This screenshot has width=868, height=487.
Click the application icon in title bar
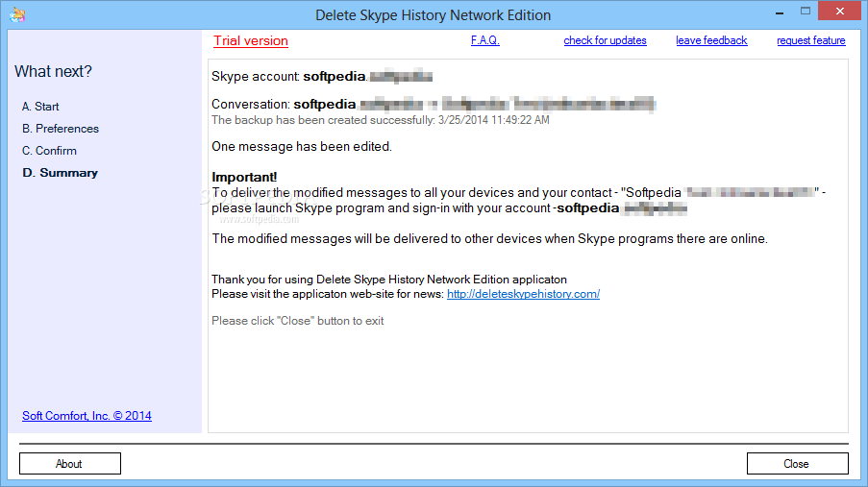tap(17, 14)
